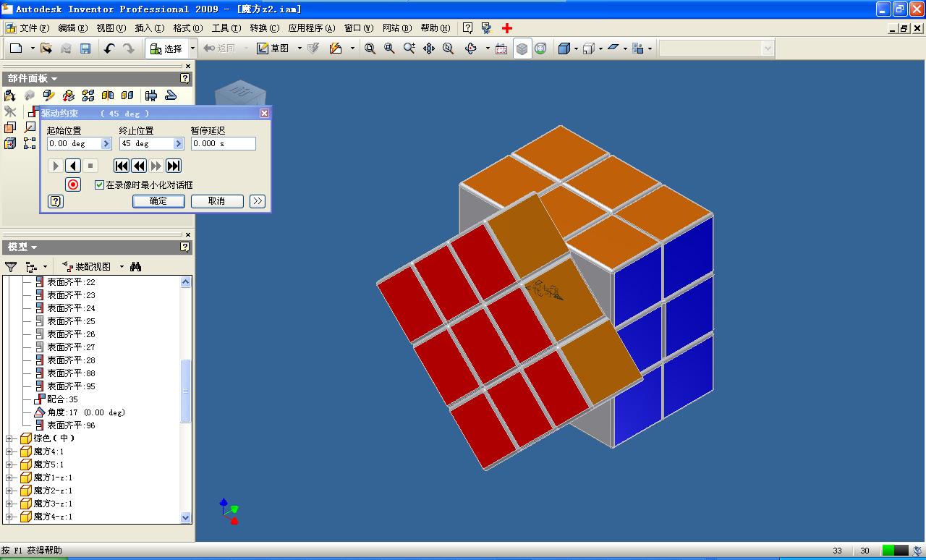Screen dimensions: 926x560
Task: Jump to the end position
Action: pos(174,166)
